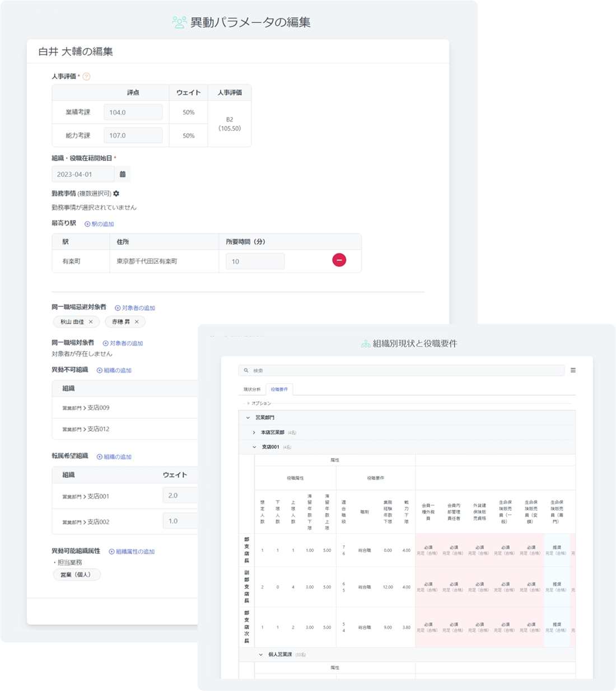Click the 業務経験年数下限 value 9.00

388,627
